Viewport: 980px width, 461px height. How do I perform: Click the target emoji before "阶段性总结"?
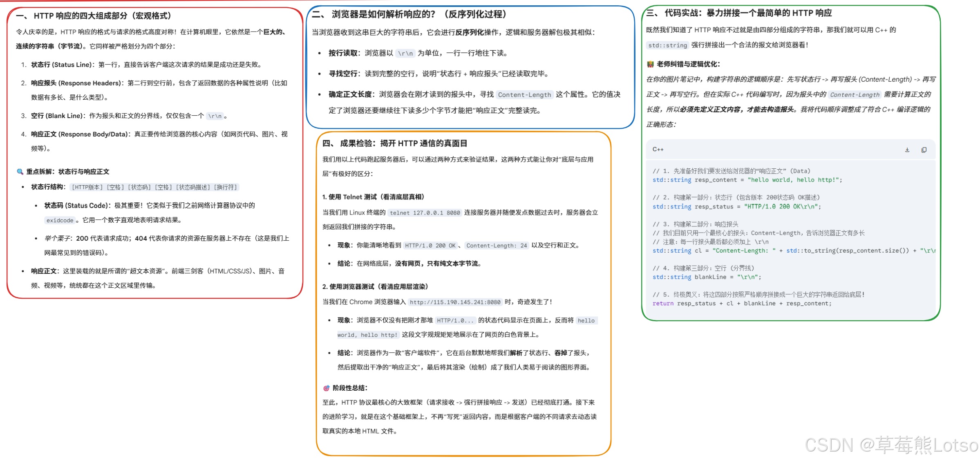coord(326,388)
